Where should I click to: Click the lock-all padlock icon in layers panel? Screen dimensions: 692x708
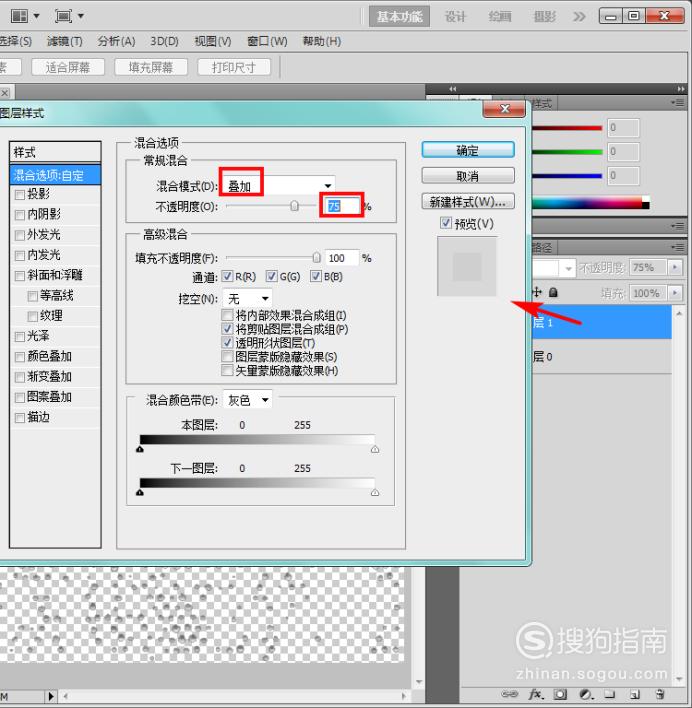pyautogui.click(x=553, y=293)
